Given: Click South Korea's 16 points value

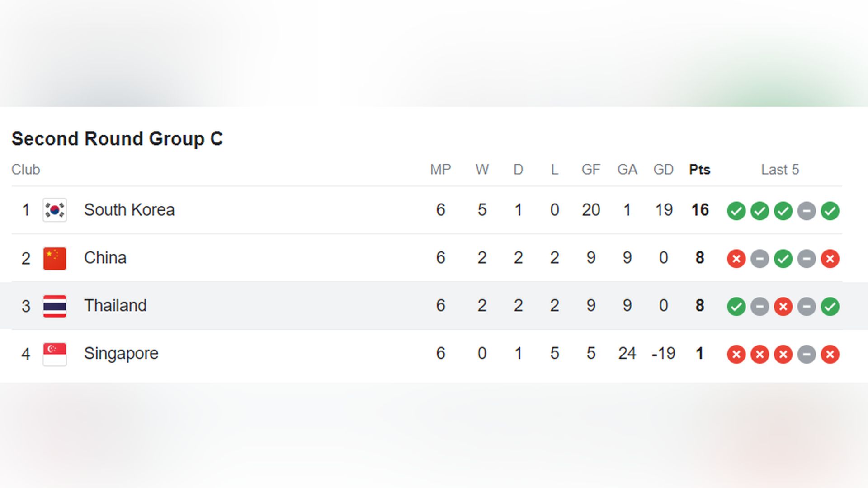Looking at the screenshot, I should (700, 210).
